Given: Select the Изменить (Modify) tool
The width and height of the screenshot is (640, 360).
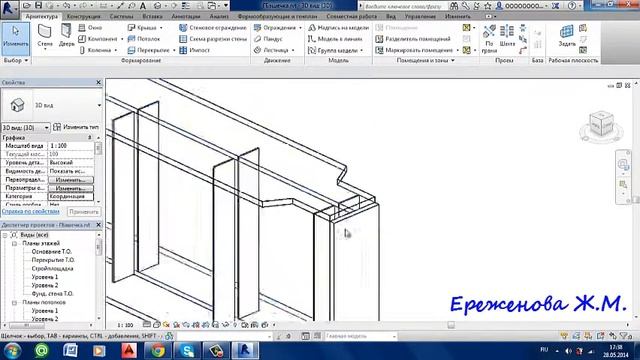Looking at the screenshot, I should pyautogui.click(x=16, y=39).
